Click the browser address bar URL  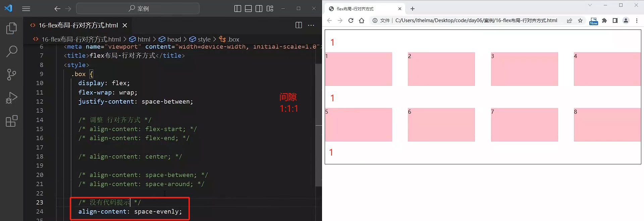pyautogui.click(x=476, y=20)
